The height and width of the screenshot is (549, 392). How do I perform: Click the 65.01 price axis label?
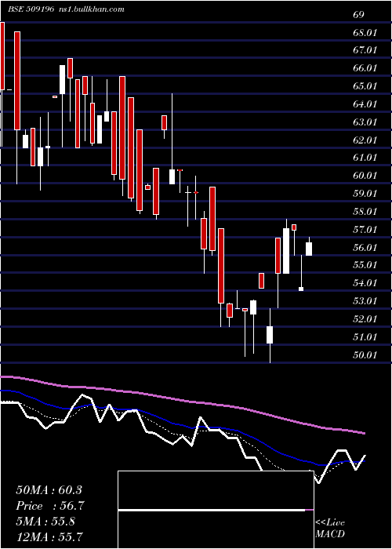click(365, 86)
